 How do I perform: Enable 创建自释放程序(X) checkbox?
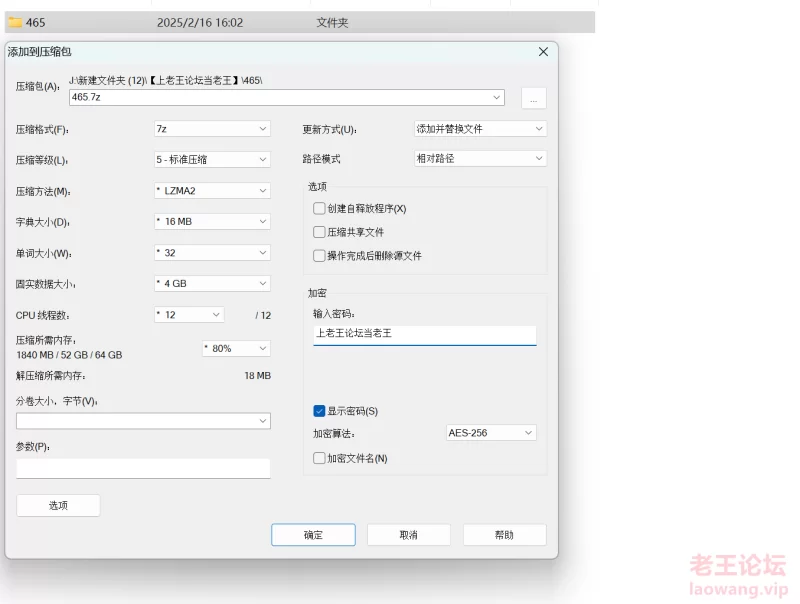(x=319, y=209)
